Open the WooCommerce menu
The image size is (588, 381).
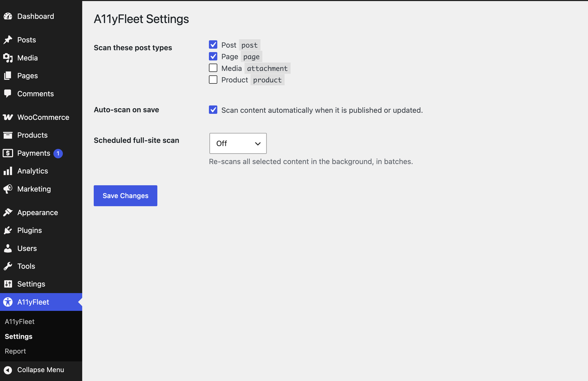[x=41, y=117]
